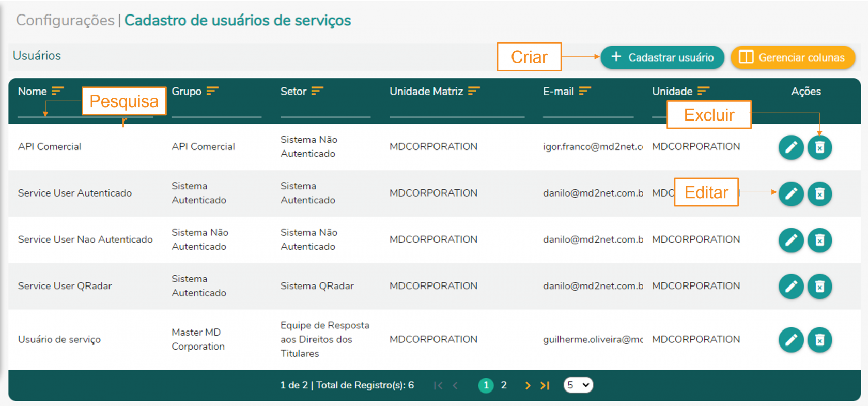Focus the E-mail filter field
This screenshot has width=868, height=406.
[588, 110]
